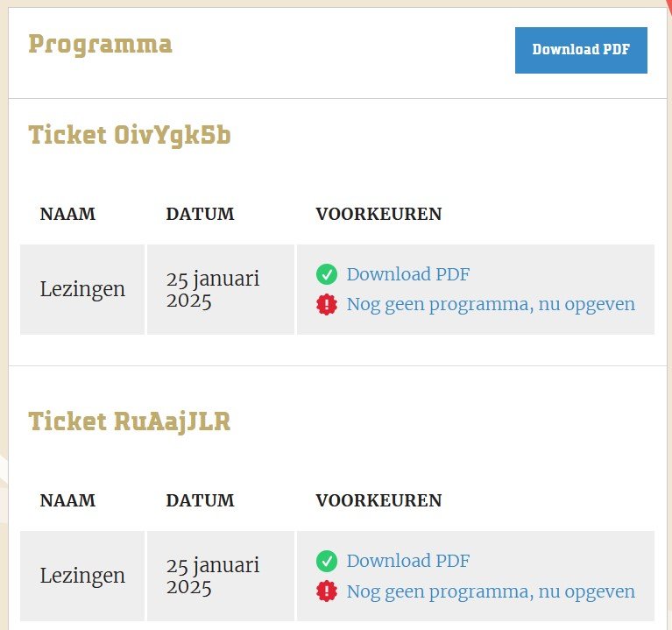This screenshot has width=672, height=630.
Task: Click NAAM column header in ticket OivYgk5b table
Action: [x=67, y=214]
